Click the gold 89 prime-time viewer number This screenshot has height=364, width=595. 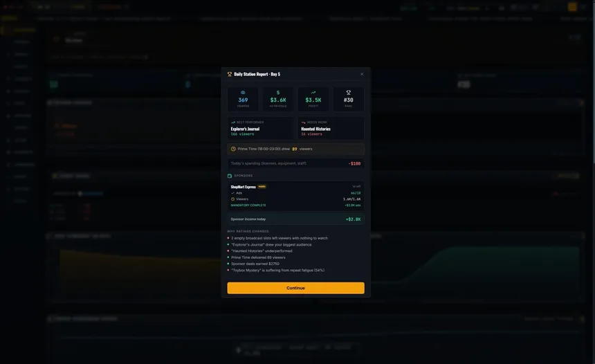tap(295, 149)
